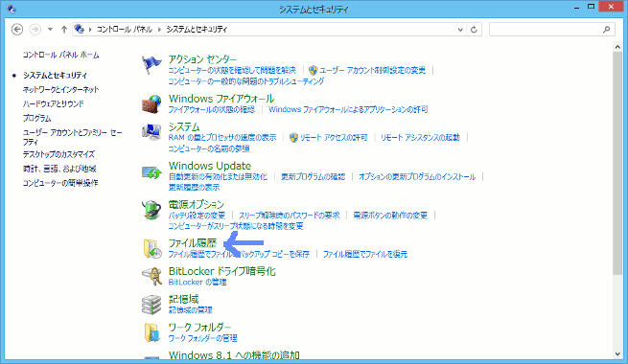Click the window's title bar system icon
Screen dimensions: 628x364
(12, 9)
